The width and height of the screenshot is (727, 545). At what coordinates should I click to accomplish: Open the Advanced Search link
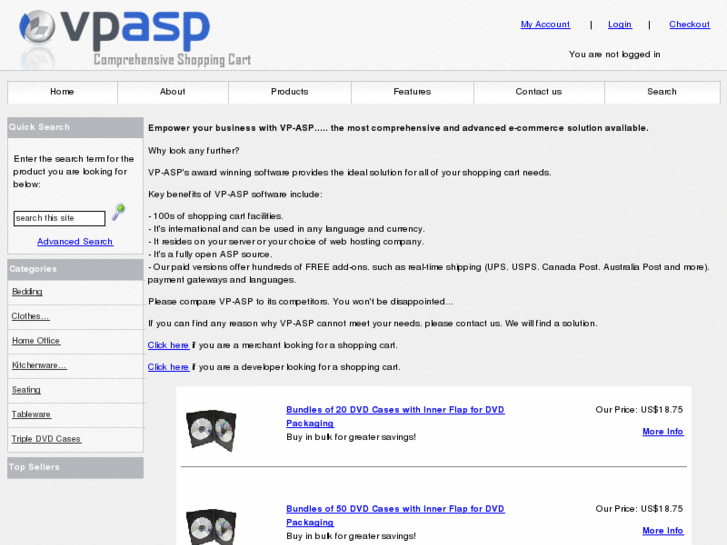coord(75,242)
